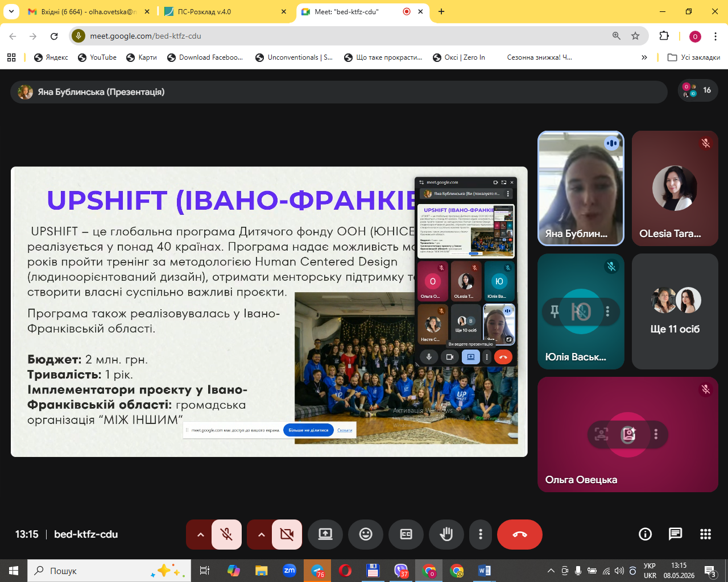The width and height of the screenshot is (728, 582).
Task: Expand hidden system tray icons
Action: 551,571
